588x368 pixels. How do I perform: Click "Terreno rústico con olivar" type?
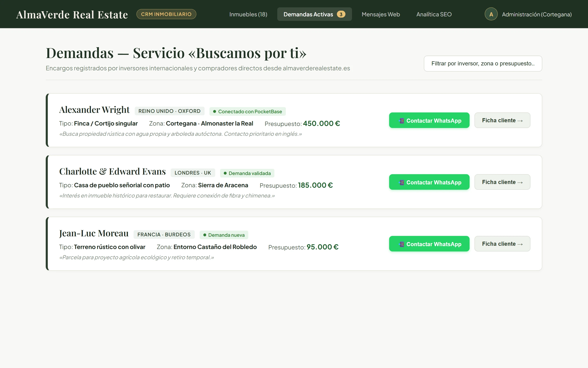pos(110,247)
